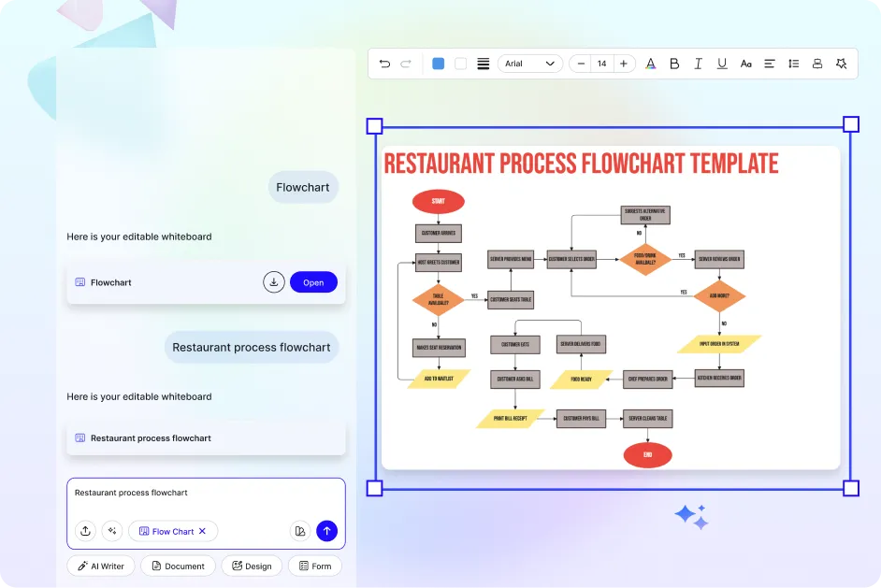Image resolution: width=881 pixels, height=588 pixels.
Task: Select the Food Ready parallelogram
Action: coord(581,380)
